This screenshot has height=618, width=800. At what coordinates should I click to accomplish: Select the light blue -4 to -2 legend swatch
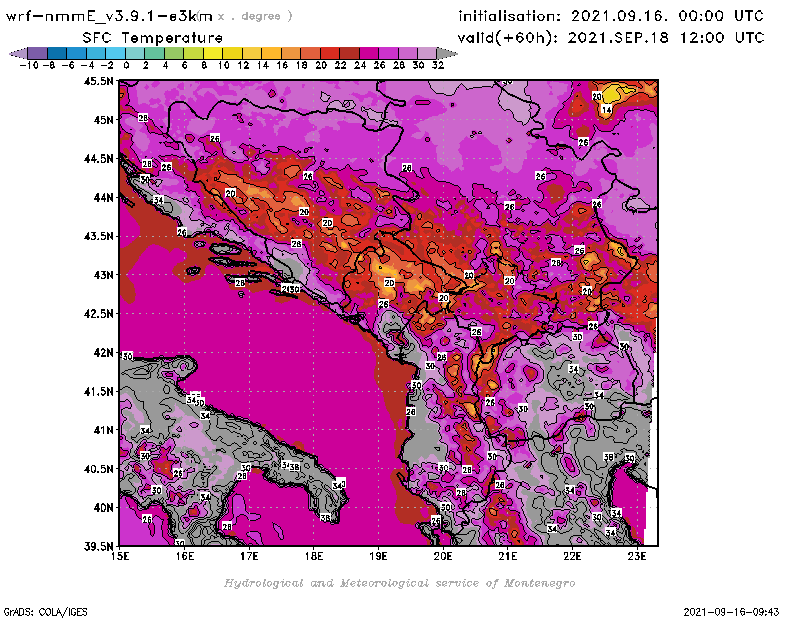click(x=96, y=53)
